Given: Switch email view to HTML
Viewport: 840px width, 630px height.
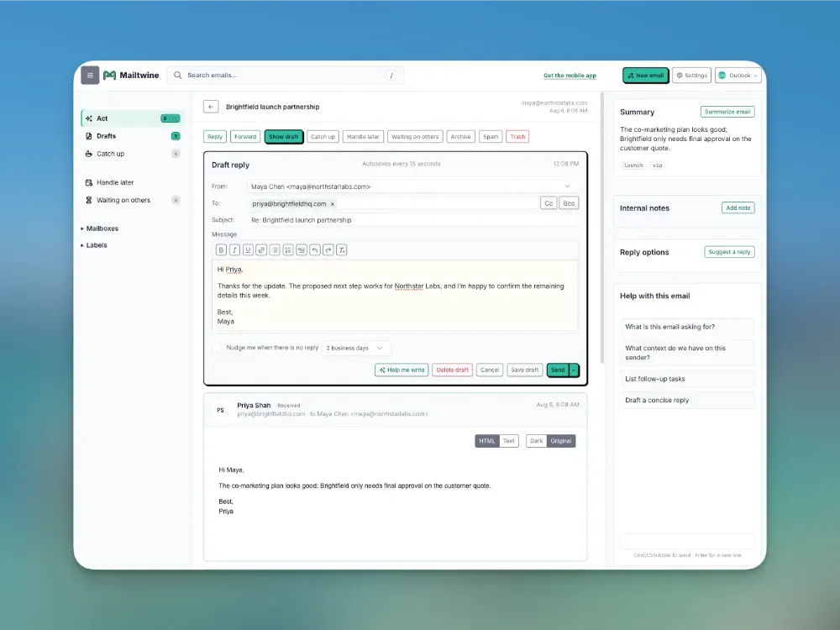Looking at the screenshot, I should [487, 441].
